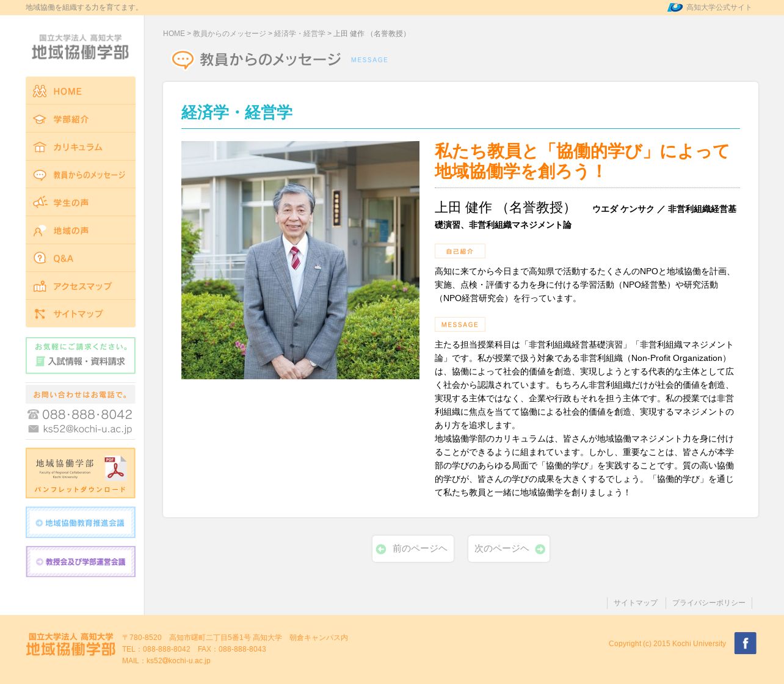Click the megaphone icon beside 学生の声
Viewport: 784px width, 684px height.
pos(40,202)
